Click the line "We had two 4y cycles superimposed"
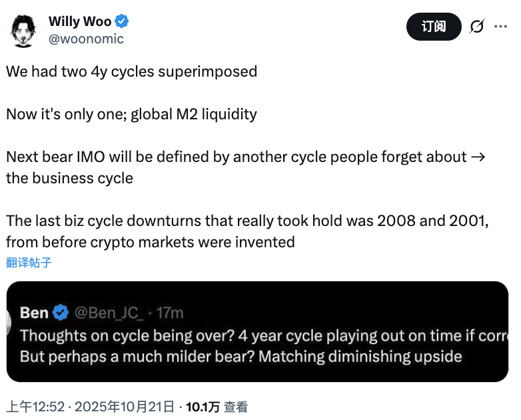This screenshot has height=420, width=521. (131, 71)
